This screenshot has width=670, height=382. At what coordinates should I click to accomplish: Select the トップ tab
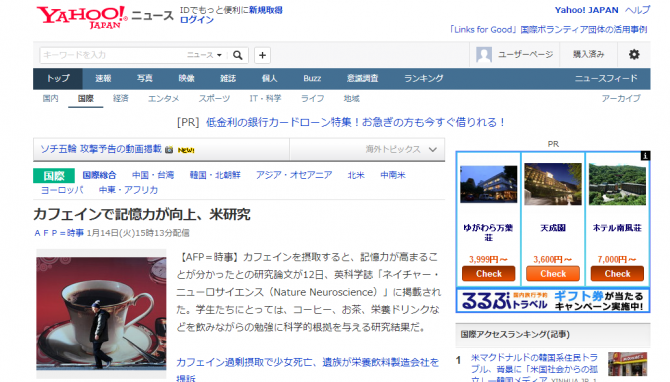point(58,78)
